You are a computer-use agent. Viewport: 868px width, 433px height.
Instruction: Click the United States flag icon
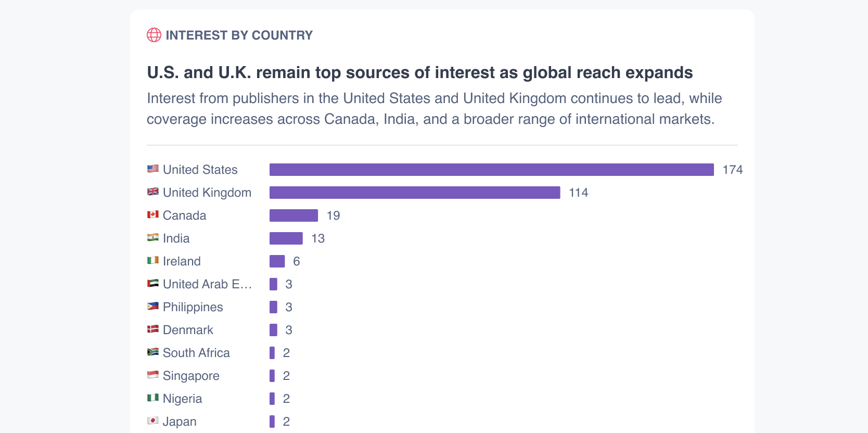coord(153,169)
